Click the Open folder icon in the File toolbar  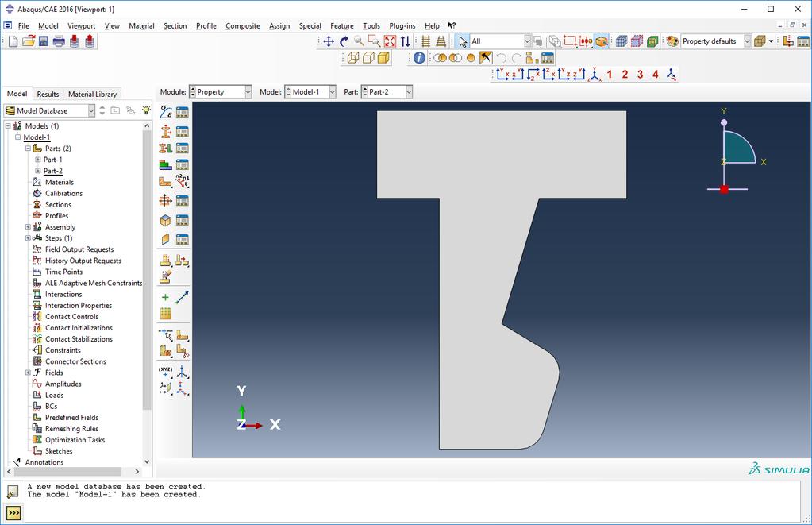29,41
